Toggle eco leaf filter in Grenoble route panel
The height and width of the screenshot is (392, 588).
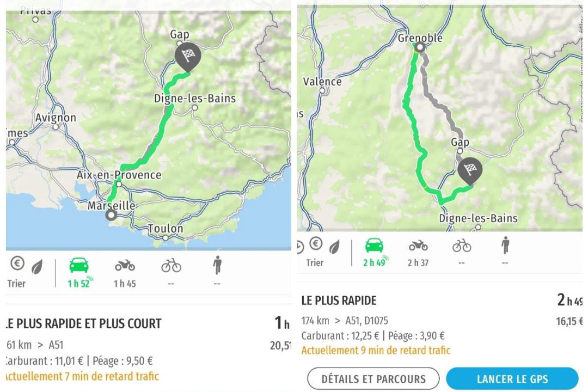334,246
